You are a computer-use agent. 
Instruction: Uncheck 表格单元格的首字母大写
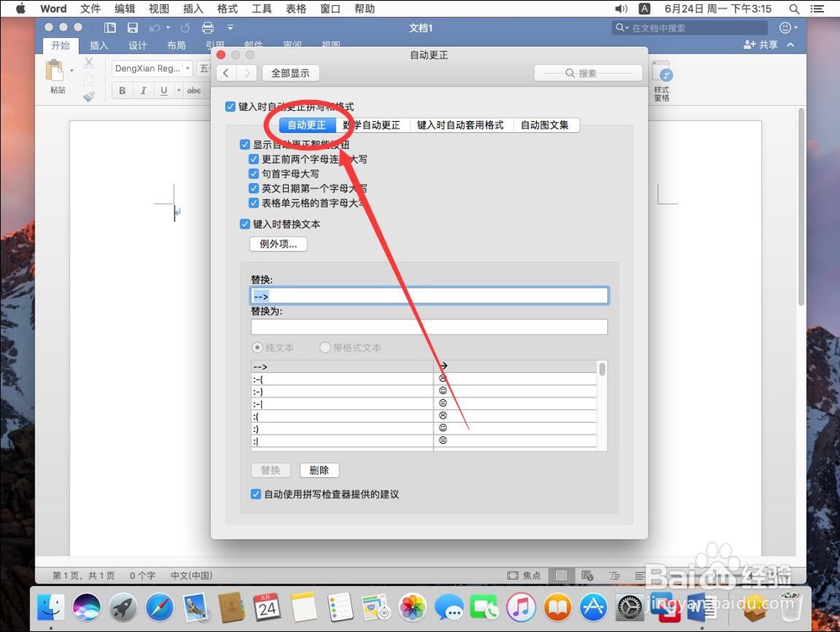pyautogui.click(x=254, y=203)
